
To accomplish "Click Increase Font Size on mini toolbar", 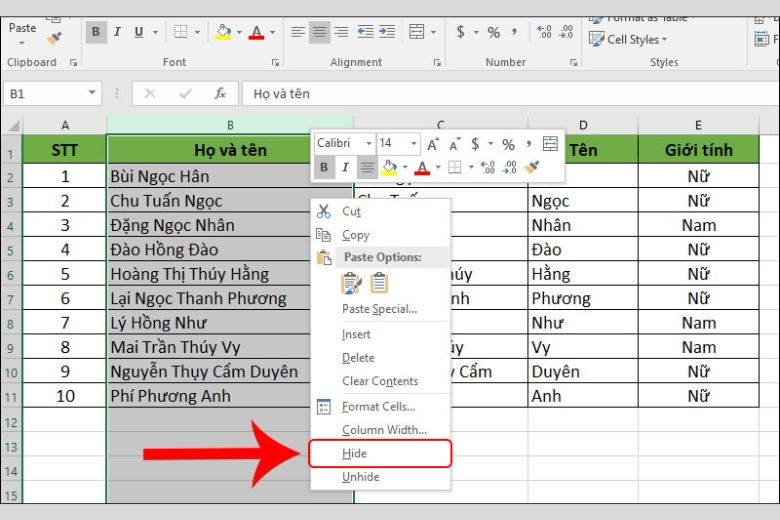I will pyautogui.click(x=433, y=144).
